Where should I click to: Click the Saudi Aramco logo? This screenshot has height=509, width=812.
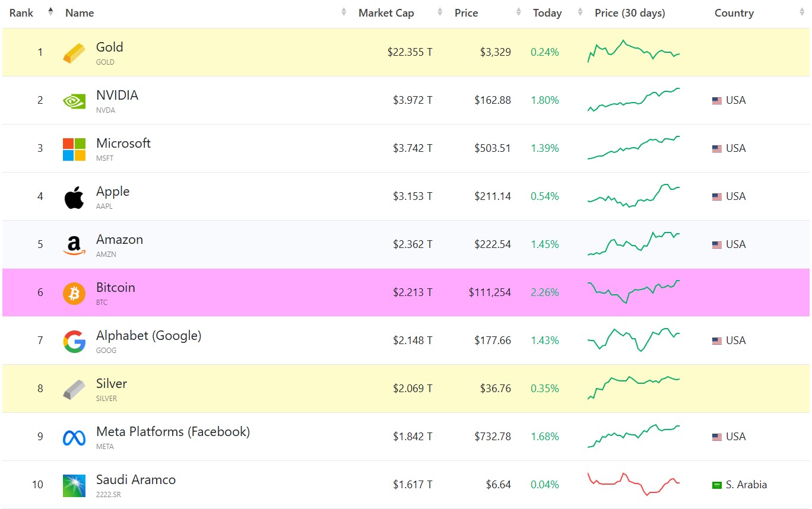75,485
